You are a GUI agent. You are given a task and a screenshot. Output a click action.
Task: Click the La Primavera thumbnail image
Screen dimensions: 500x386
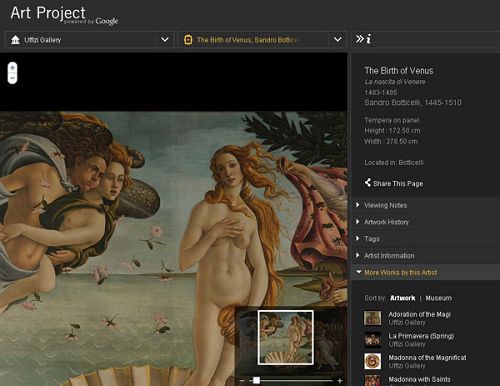pyautogui.click(x=372, y=340)
